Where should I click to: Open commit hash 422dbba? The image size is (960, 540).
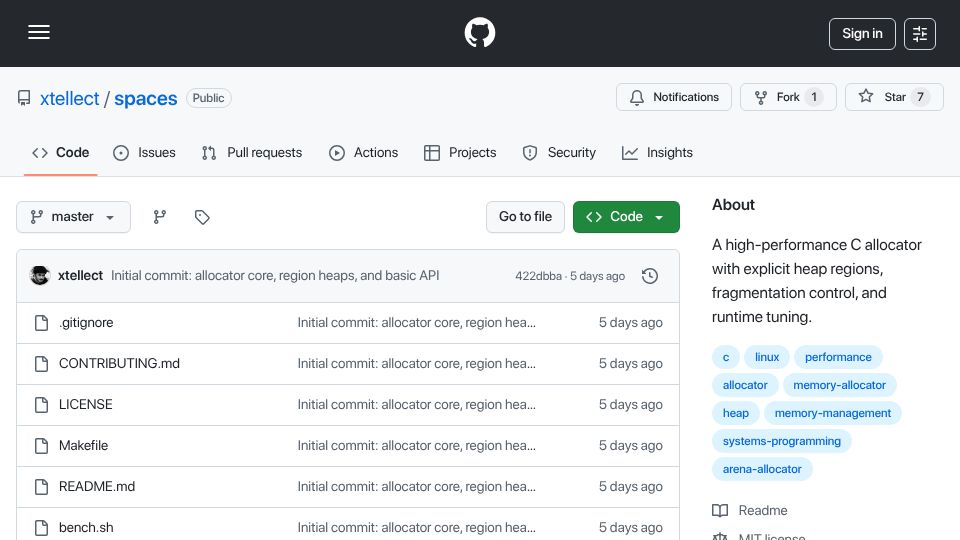538,276
